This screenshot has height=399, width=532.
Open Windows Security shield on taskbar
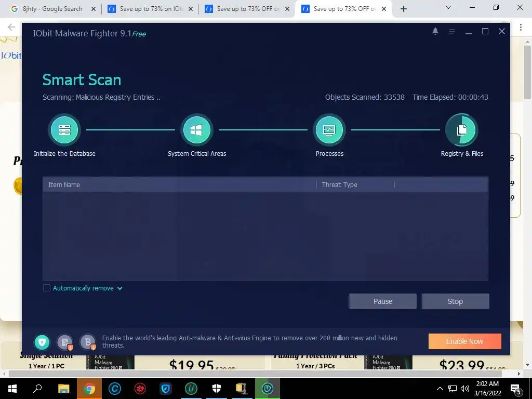[217, 389]
